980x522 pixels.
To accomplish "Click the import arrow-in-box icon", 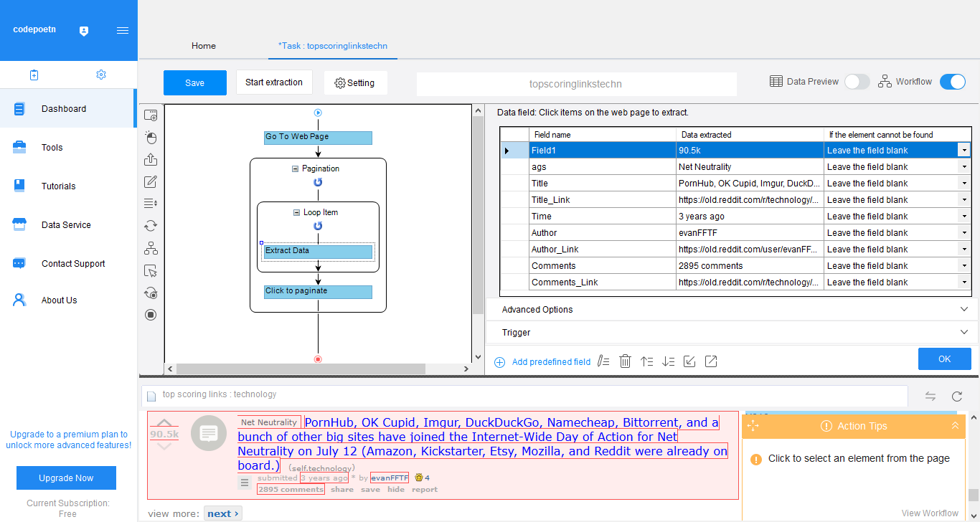I will pyautogui.click(x=689, y=361).
